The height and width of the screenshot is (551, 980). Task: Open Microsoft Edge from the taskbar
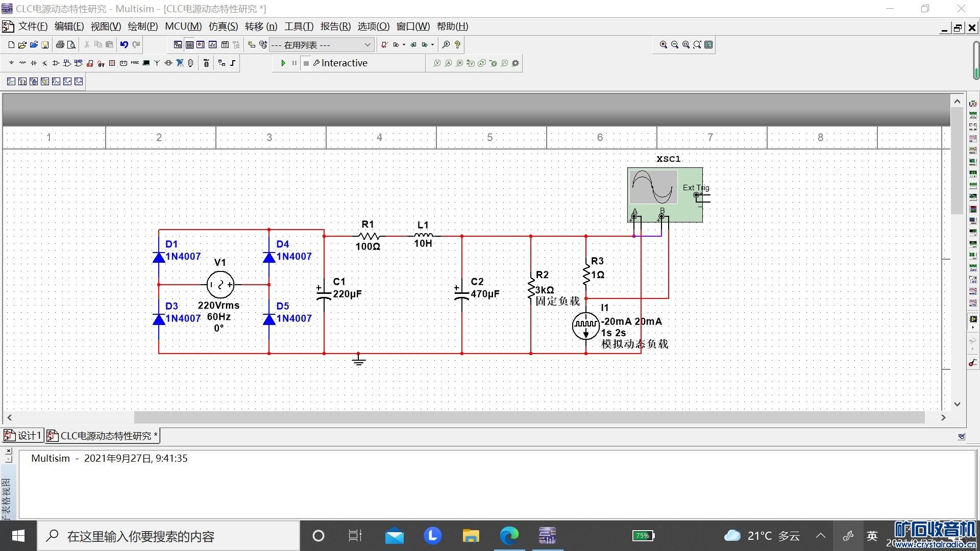click(x=509, y=536)
